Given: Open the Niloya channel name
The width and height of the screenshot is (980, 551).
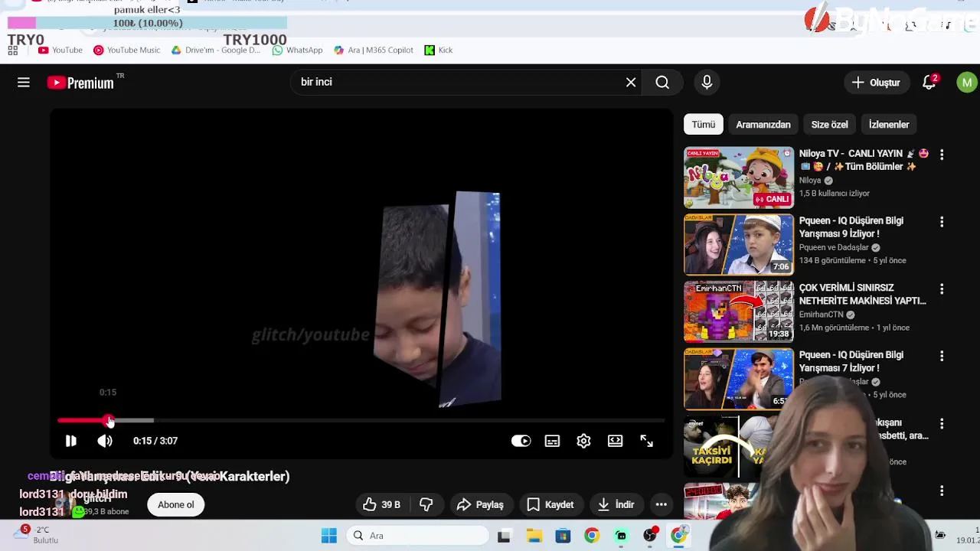Looking at the screenshot, I should click(810, 181).
